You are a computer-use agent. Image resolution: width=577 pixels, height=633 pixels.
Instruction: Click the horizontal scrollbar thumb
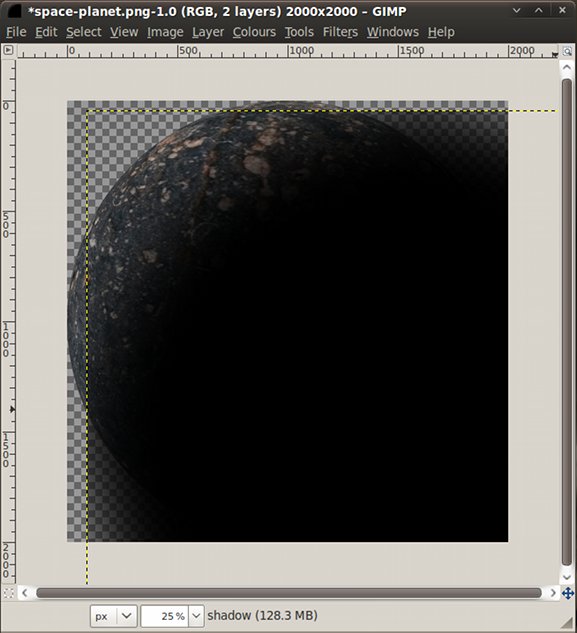click(x=289, y=593)
